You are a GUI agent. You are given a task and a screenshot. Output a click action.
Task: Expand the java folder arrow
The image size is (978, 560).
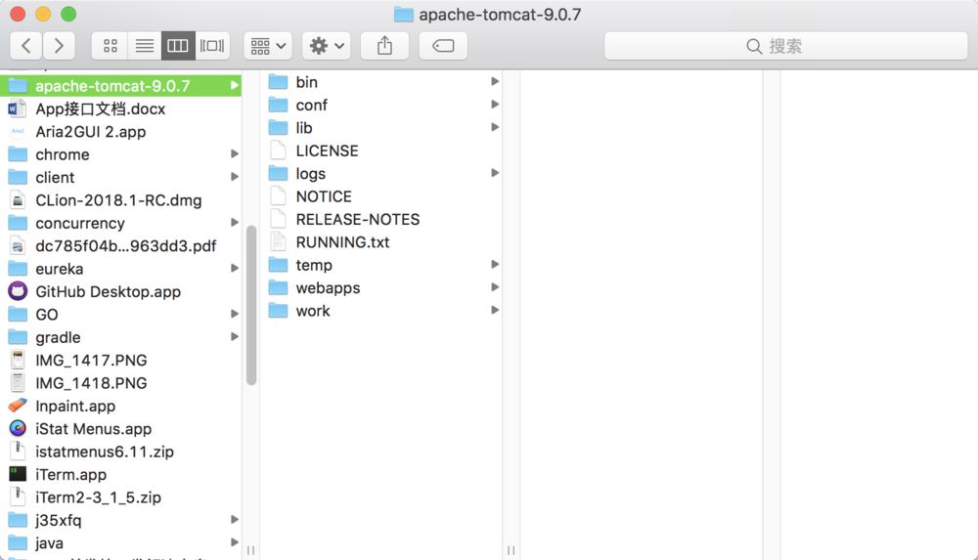(x=235, y=543)
